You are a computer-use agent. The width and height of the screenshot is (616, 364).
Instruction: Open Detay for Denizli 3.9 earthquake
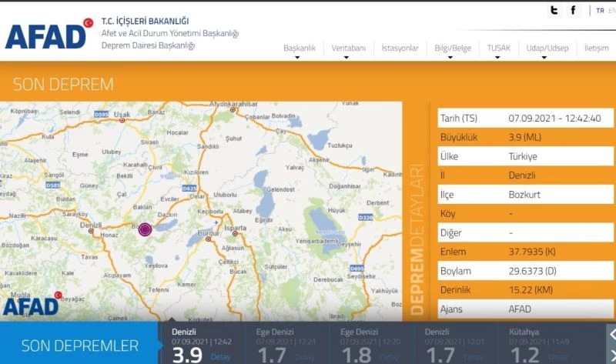(x=221, y=356)
